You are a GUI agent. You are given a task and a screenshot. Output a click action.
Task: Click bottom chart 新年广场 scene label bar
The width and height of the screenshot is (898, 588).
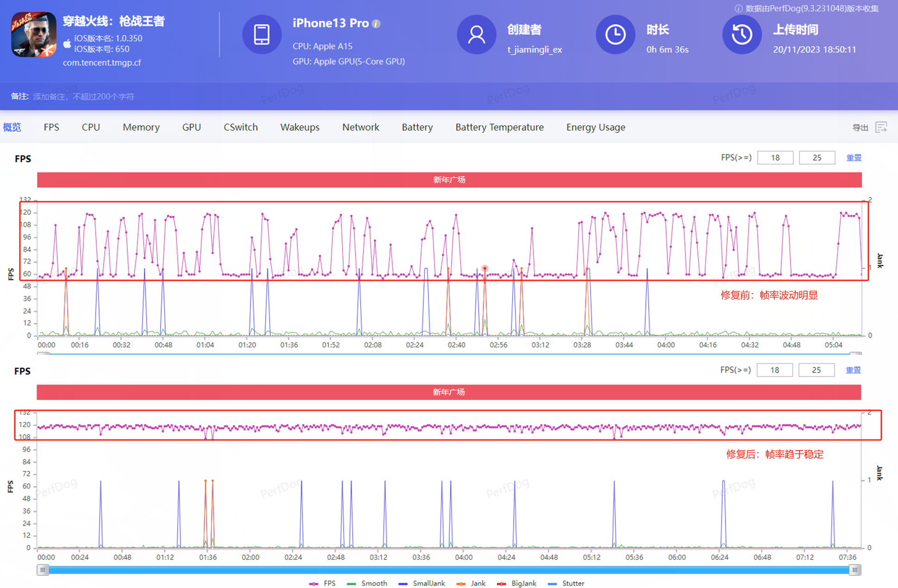(x=449, y=392)
